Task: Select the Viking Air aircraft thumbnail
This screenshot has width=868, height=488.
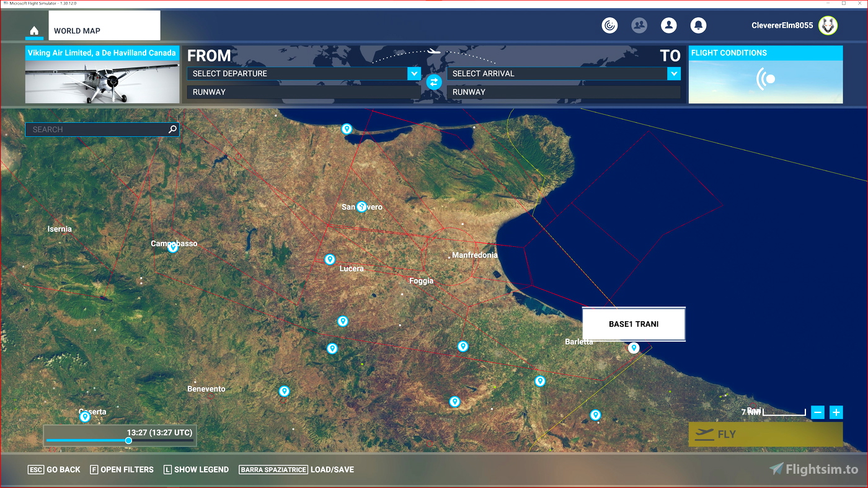Action: pyautogui.click(x=102, y=74)
